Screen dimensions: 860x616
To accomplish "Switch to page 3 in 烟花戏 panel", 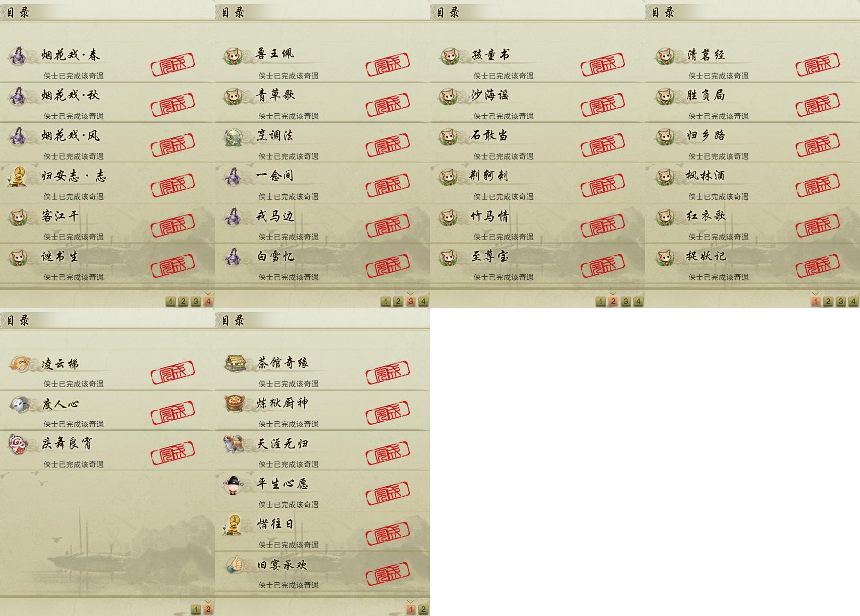I will coord(196,301).
